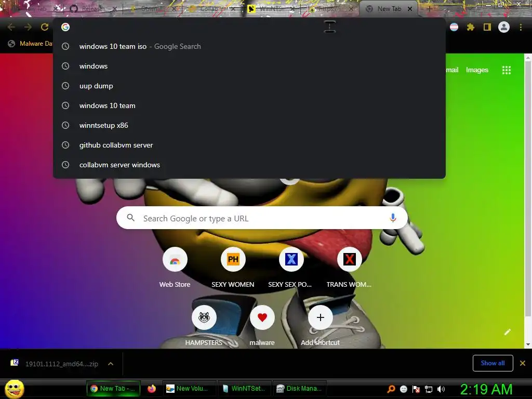Reload the page with the refresh icon

[45, 27]
